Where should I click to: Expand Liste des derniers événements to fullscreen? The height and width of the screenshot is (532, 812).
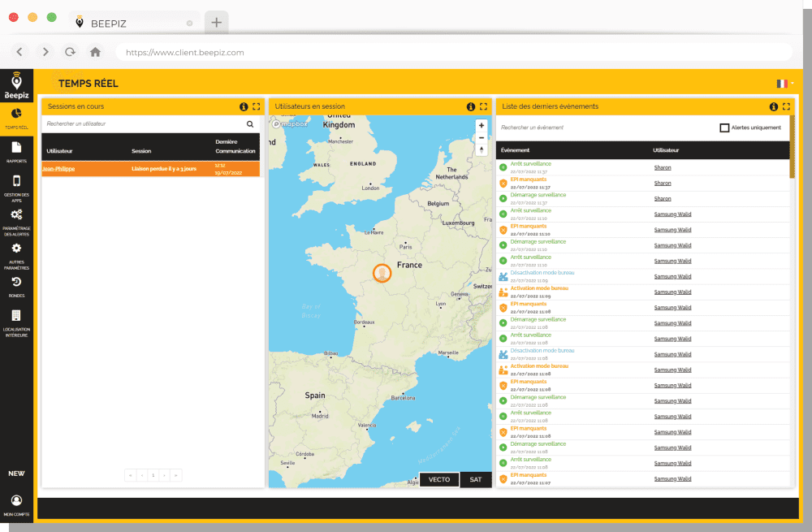point(786,106)
